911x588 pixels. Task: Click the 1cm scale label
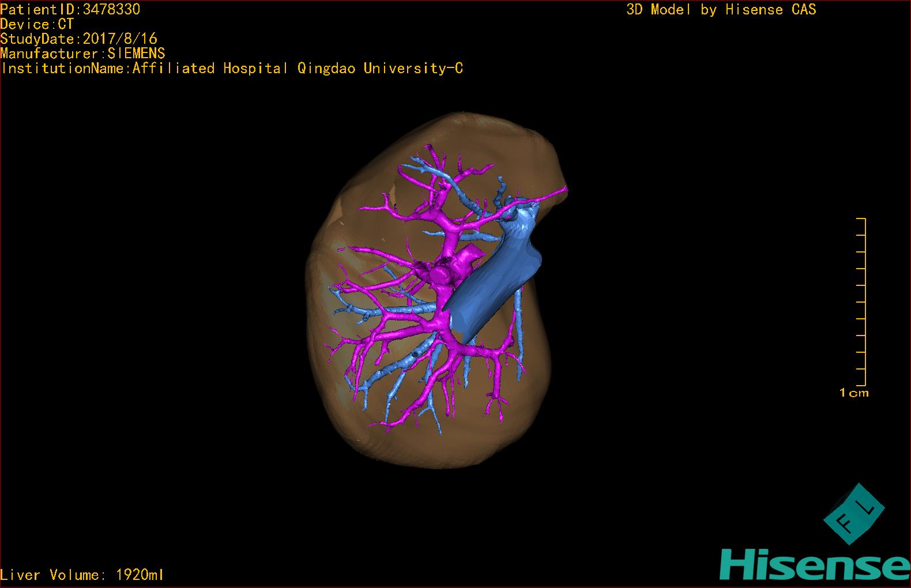[x=854, y=393]
